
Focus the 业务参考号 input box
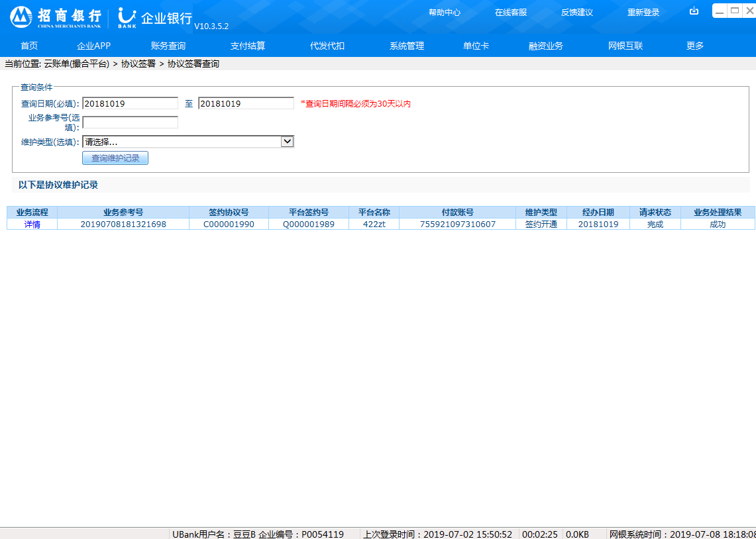click(130, 122)
